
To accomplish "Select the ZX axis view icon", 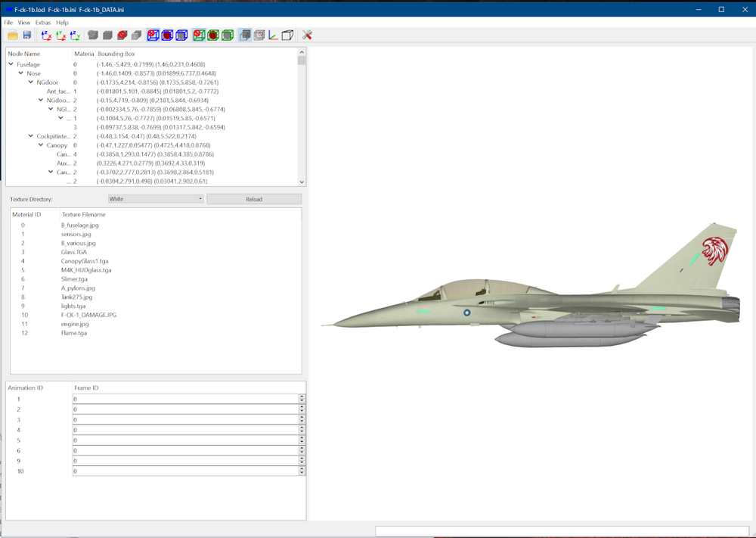I will (x=46, y=36).
